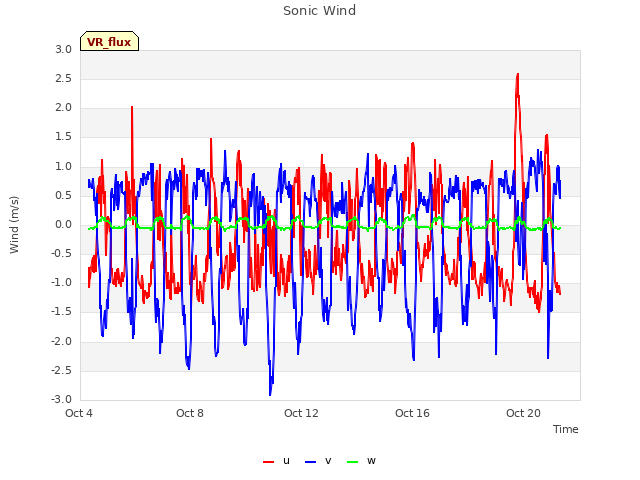Select the Oct 8 axis label
640x480 pixels.
tap(190, 413)
